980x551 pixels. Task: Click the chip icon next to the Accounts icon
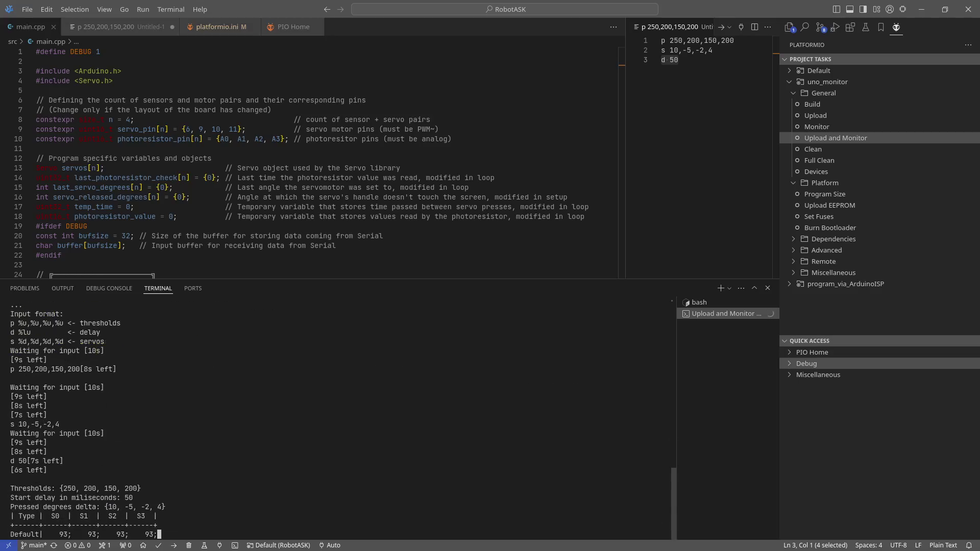click(903, 9)
